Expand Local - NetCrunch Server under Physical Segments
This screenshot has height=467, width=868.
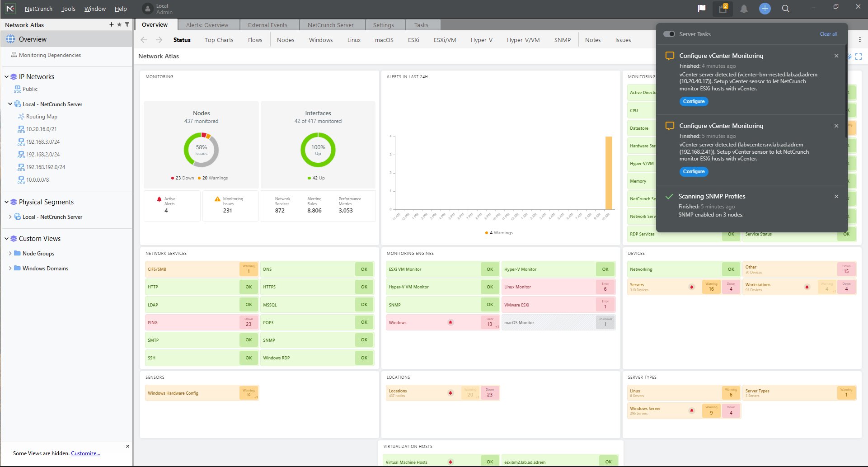(x=10, y=217)
